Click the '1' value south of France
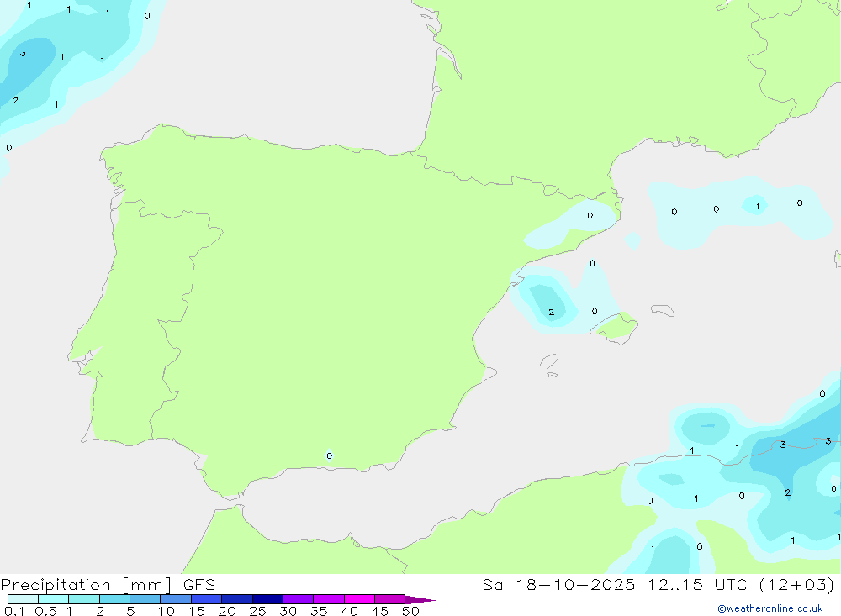Screen dimensions: 841x616 758,207
